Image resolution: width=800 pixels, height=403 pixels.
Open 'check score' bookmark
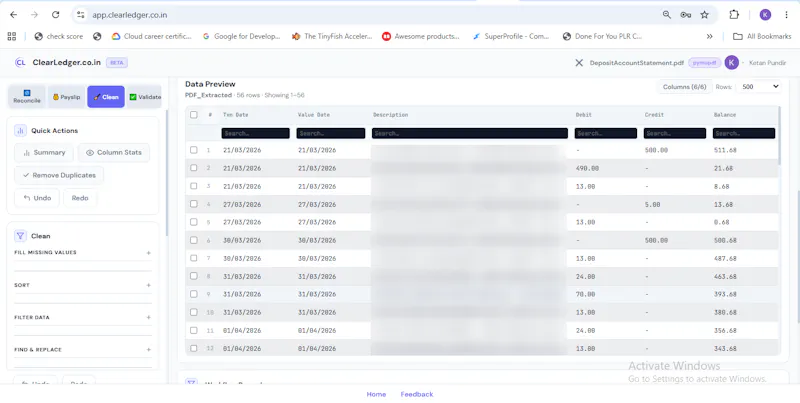click(58, 36)
